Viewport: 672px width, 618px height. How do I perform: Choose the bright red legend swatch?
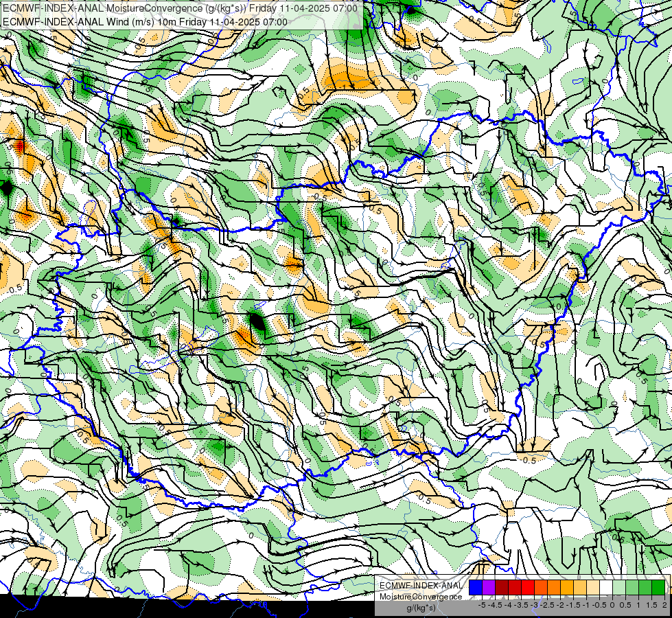(528, 588)
